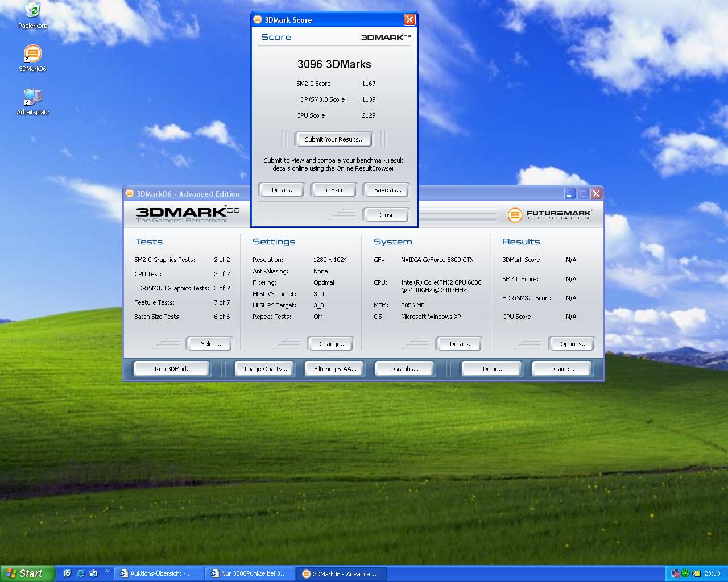Click Batch Size Tests 6 of 6 value
Viewport: 728px width, 582px height.
[222, 317]
